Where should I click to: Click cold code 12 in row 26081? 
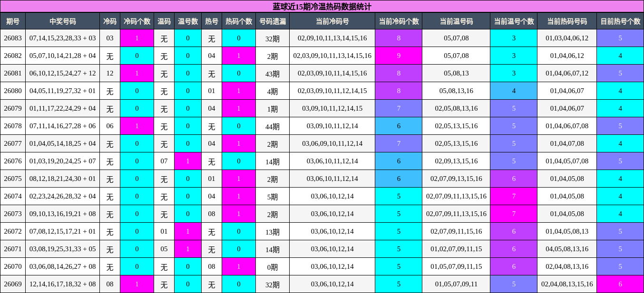[x=110, y=73]
